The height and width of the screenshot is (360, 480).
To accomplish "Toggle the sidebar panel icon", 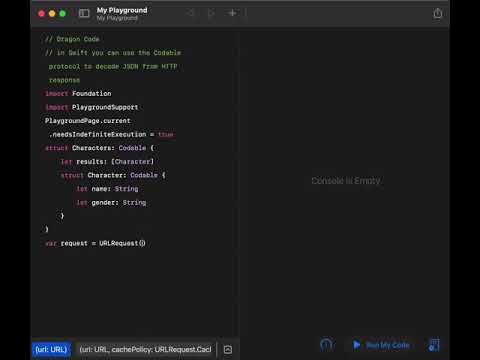I will (84, 13).
